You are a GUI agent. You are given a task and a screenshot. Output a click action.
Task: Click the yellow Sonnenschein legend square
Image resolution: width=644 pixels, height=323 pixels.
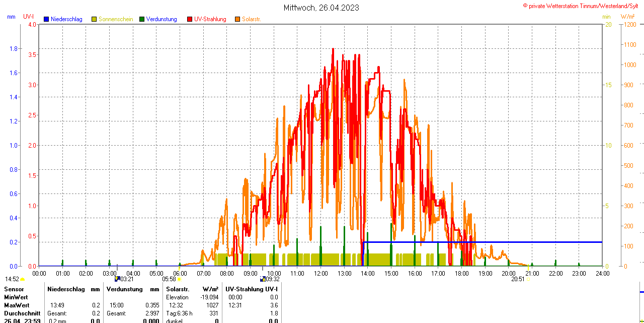coord(94,19)
